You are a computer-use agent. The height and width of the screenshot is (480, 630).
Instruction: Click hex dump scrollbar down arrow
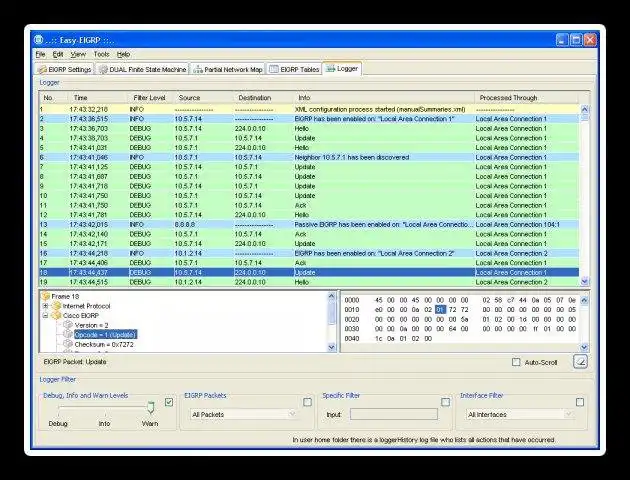584,347
